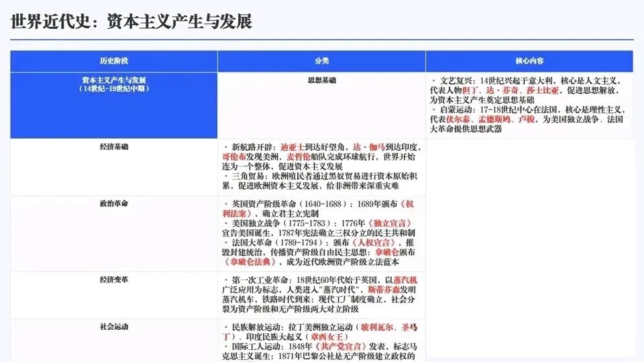Click the red name 莎士比亚
644x362 pixels.
pyautogui.click(x=543, y=90)
